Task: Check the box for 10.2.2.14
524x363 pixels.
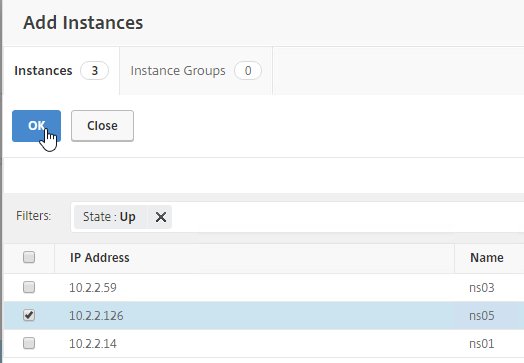Action: pyautogui.click(x=29, y=343)
